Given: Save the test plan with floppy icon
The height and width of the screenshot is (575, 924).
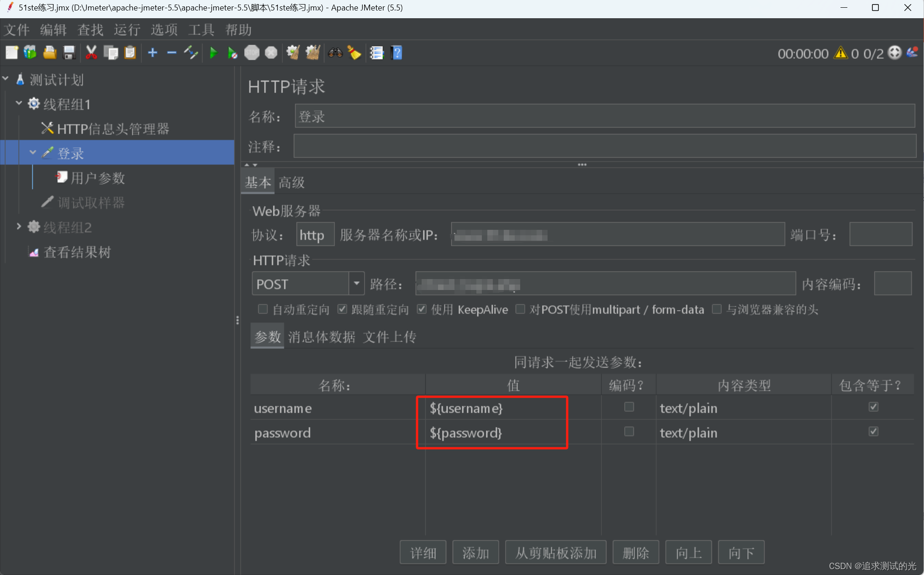Looking at the screenshot, I should (x=69, y=53).
